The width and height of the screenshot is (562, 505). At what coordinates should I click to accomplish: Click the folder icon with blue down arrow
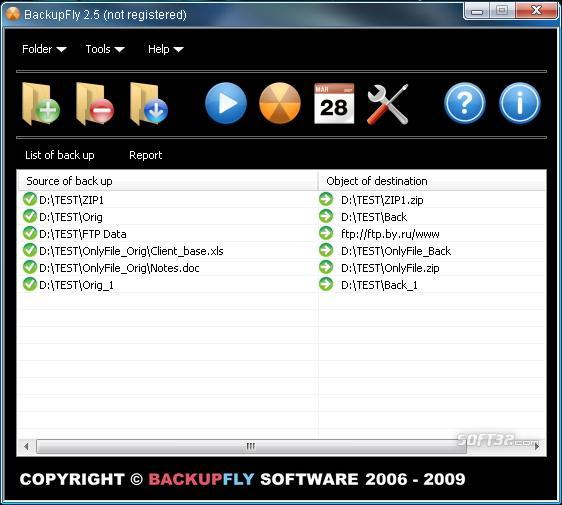coord(149,104)
